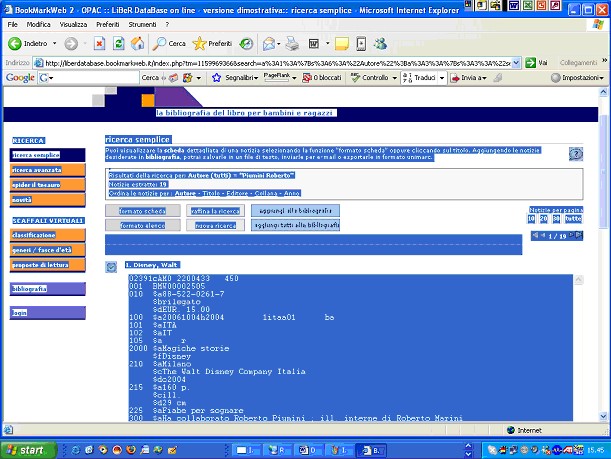
Task: Click the formato elenco button
Action: (143, 225)
